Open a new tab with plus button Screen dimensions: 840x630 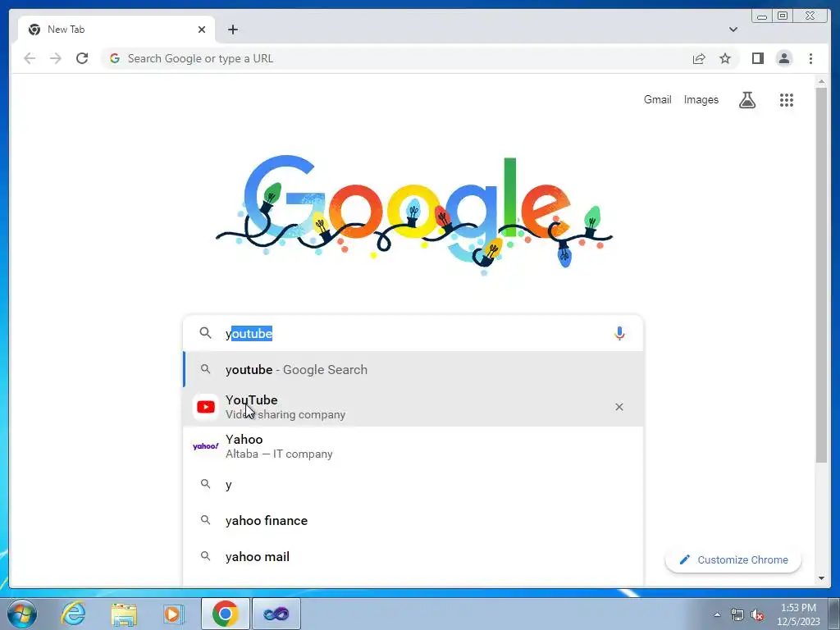point(232,30)
